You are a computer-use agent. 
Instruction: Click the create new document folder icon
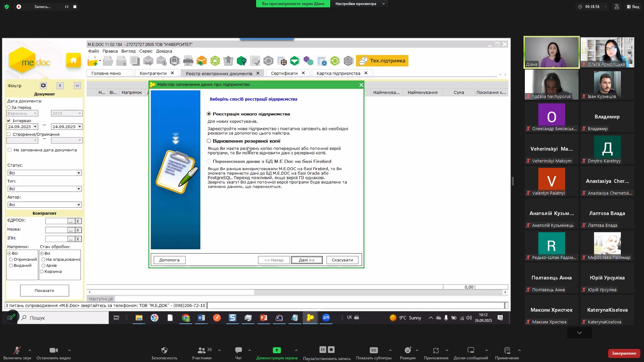pos(93,61)
